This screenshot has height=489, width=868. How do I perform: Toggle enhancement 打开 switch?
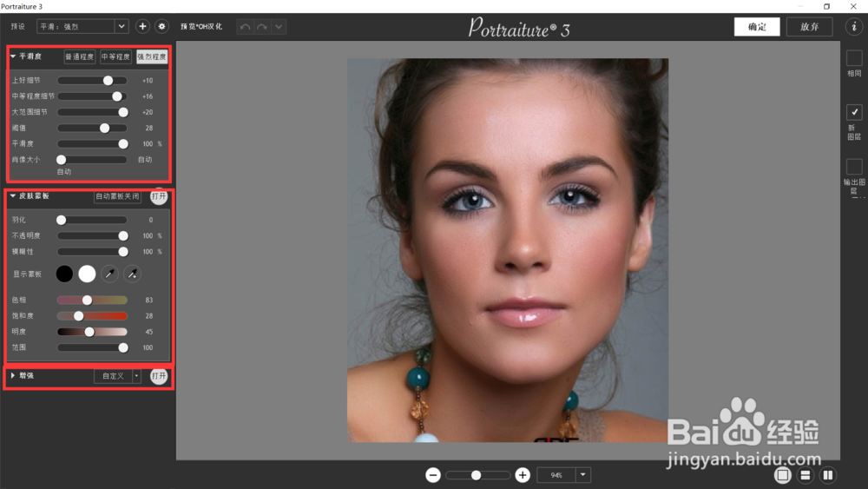coord(159,376)
